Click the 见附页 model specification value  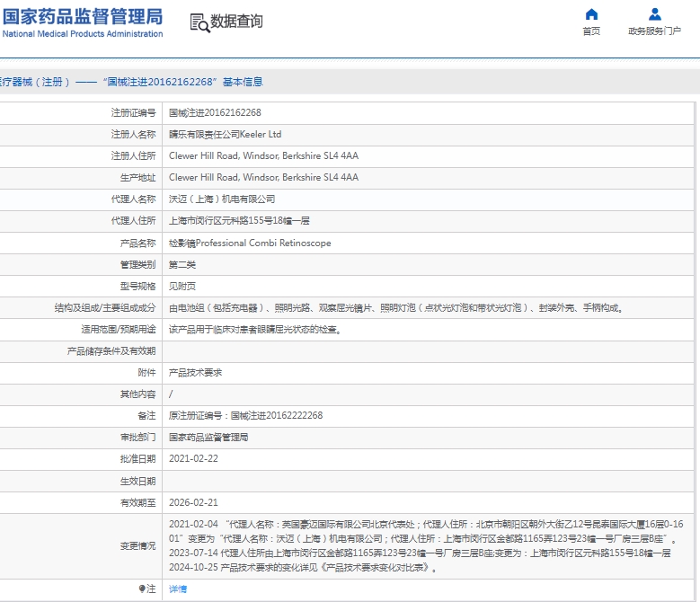(x=182, y=286)
